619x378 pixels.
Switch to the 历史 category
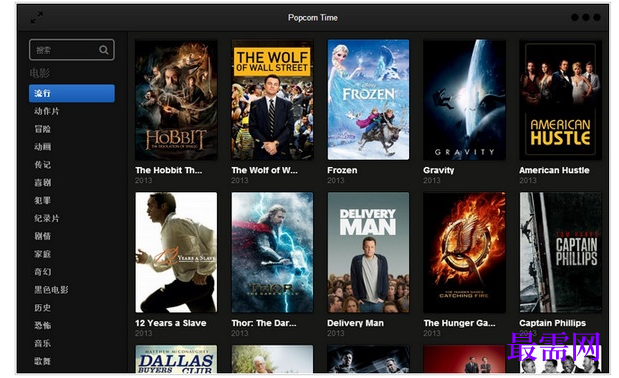42,307
